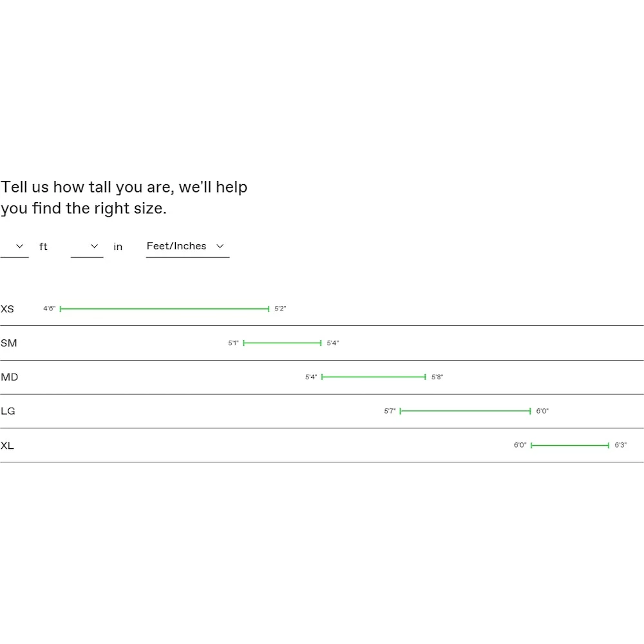Click the SM size label
The width and height of the screenshot is (644, 644).
(x=9, y=343)
